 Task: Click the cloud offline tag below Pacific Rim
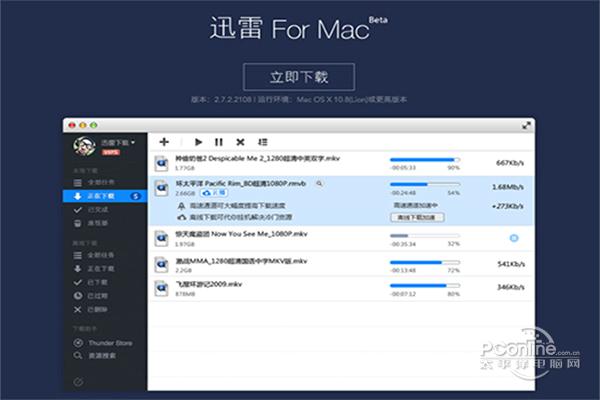tap(214, 193)
